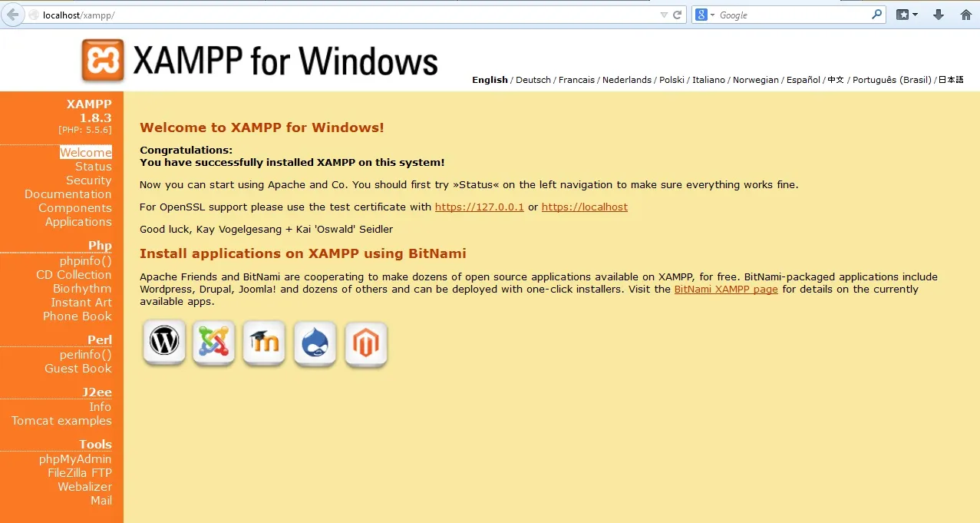This screenshot has width=980, height=523.
Task: Open Documentation in the sidebar
Action: coord(68,194)
